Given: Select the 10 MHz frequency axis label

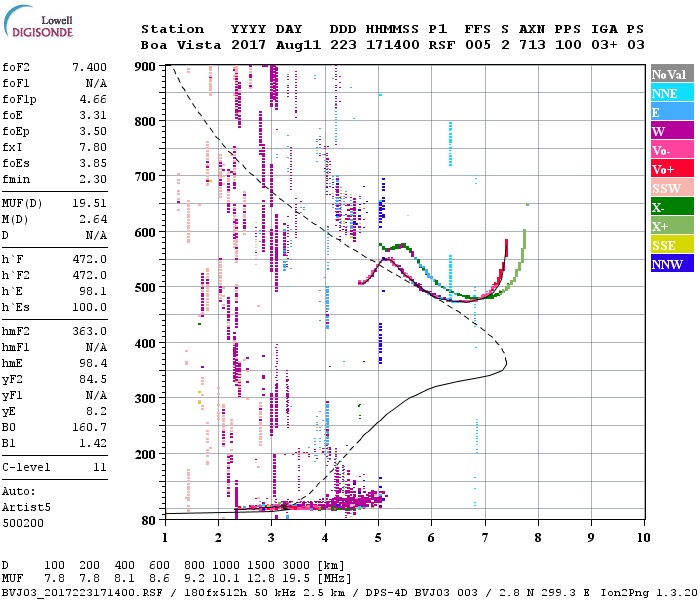Looking at the screenshot, I should (x=641, y=537).
